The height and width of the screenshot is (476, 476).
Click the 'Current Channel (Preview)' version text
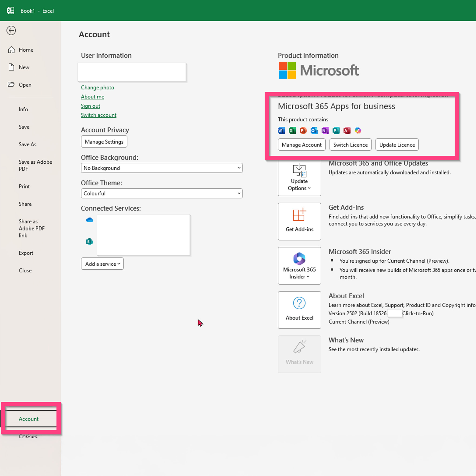click(x=359, y=322)
